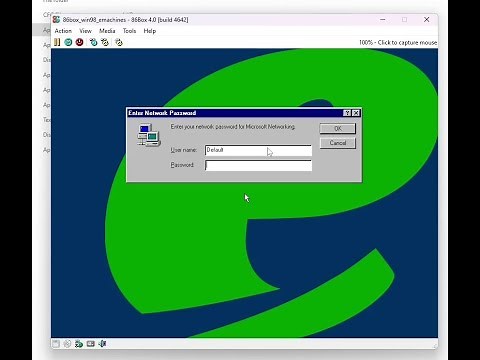This screenshot has width=480, height=360.
Task: Send Ctrl+Alt+Esc using the toolbar icon
Action: coord(105,42)
